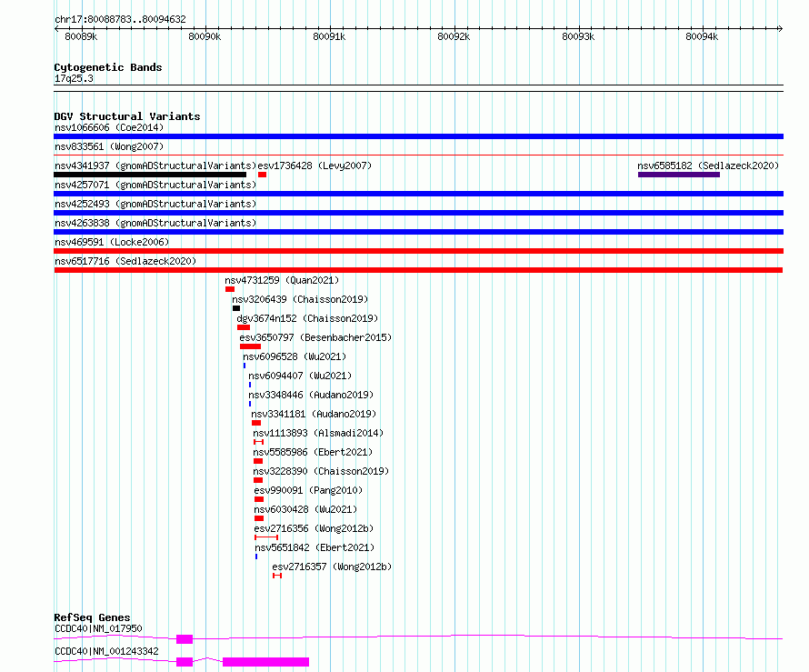Open the dgv3674n152 (Chaisson2019) label
The image size is (809, 672).
coord(307,318)
